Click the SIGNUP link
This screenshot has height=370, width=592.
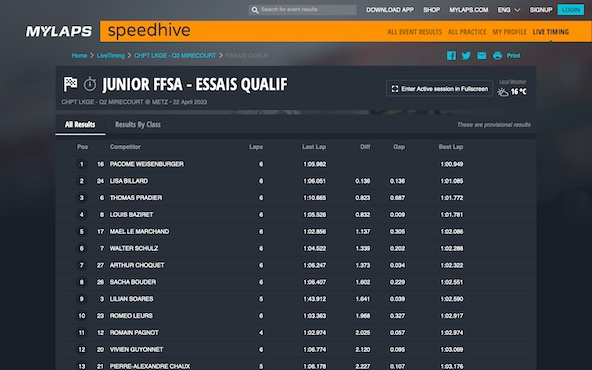541,10
